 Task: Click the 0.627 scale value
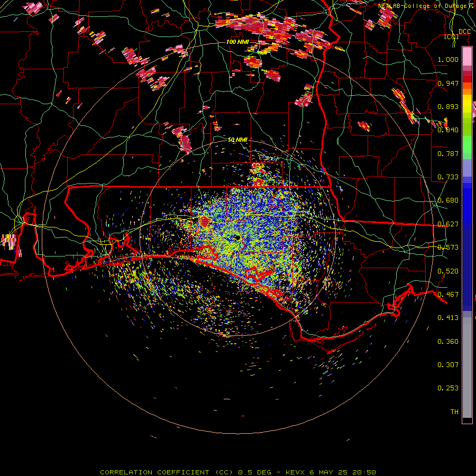[448, 224]
